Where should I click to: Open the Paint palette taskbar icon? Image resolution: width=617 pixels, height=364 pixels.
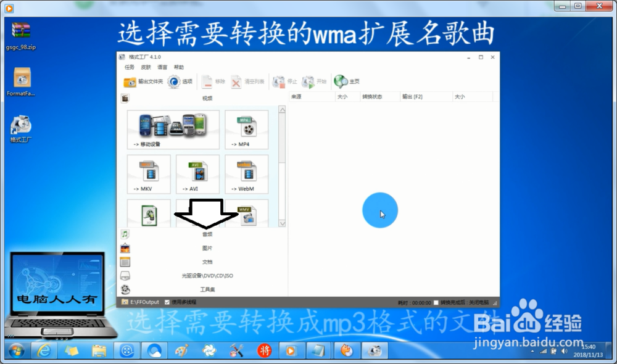coord(181,350)
